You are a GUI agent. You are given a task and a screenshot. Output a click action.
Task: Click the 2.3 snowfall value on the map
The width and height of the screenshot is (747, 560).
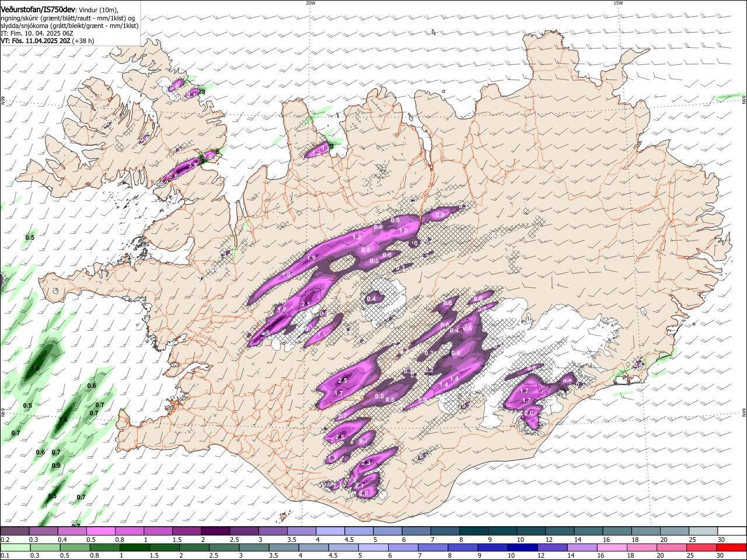point(366,463)
